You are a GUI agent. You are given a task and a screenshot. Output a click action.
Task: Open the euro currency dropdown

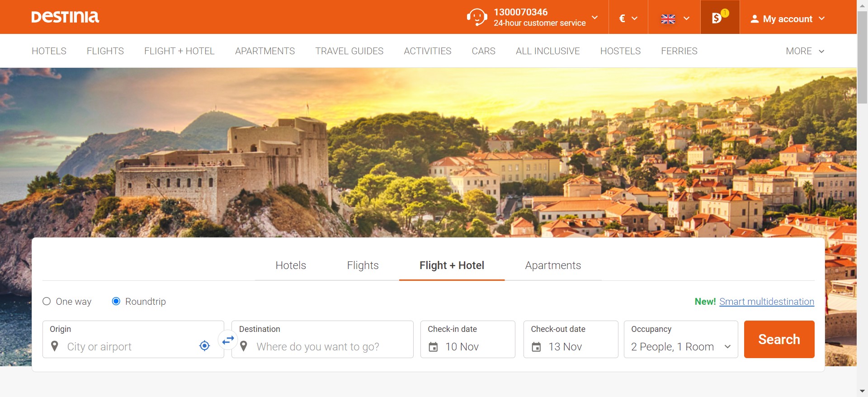coord(628,19)
